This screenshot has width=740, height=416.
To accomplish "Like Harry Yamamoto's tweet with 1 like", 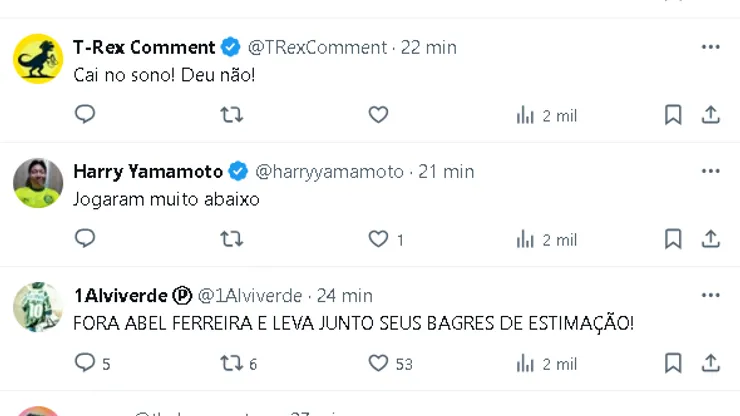I will tap(378, 239).
